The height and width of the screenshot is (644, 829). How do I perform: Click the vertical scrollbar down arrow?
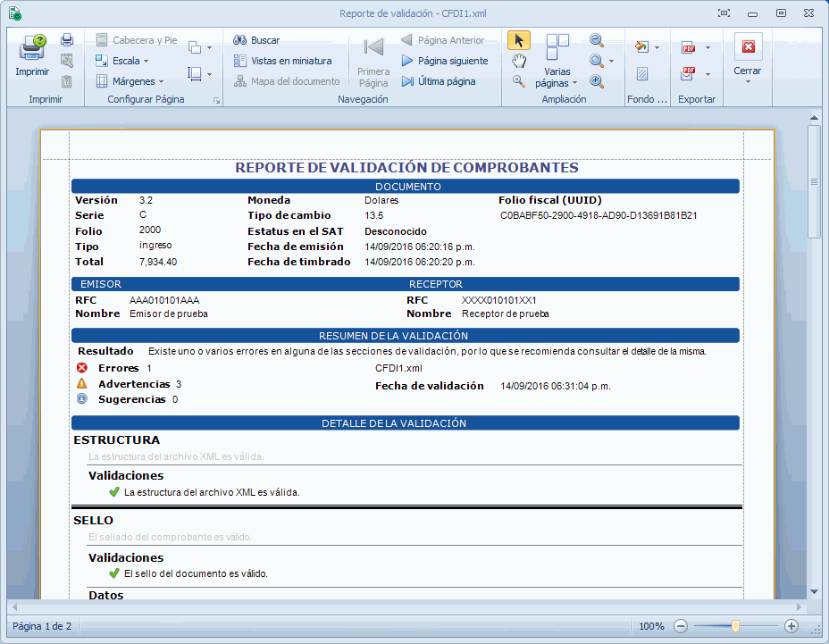tap(814, 591)
